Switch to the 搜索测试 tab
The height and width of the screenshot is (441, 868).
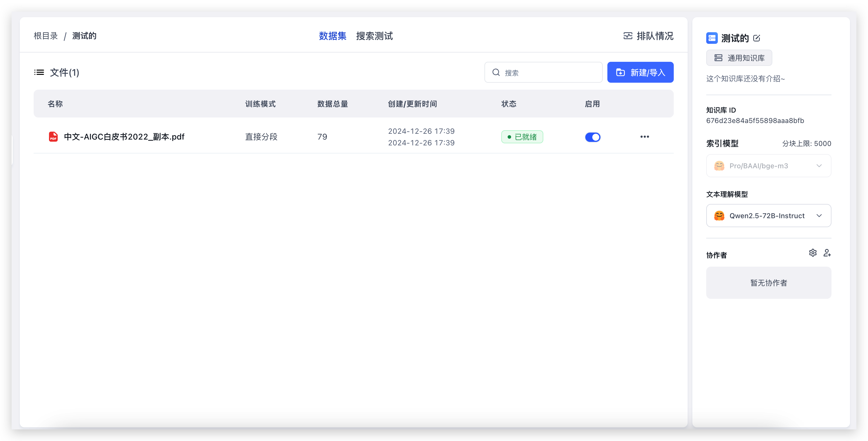pyautogui.click(x=374, y=36)
